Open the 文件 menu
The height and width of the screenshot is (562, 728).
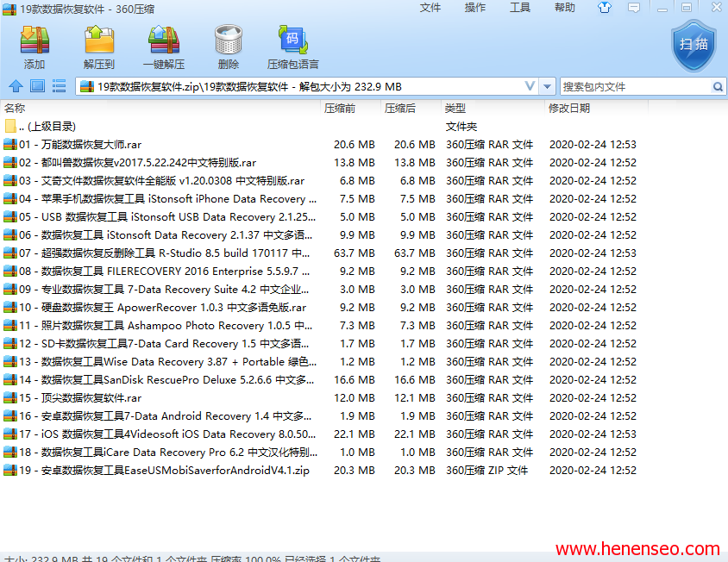pos(430,8)
